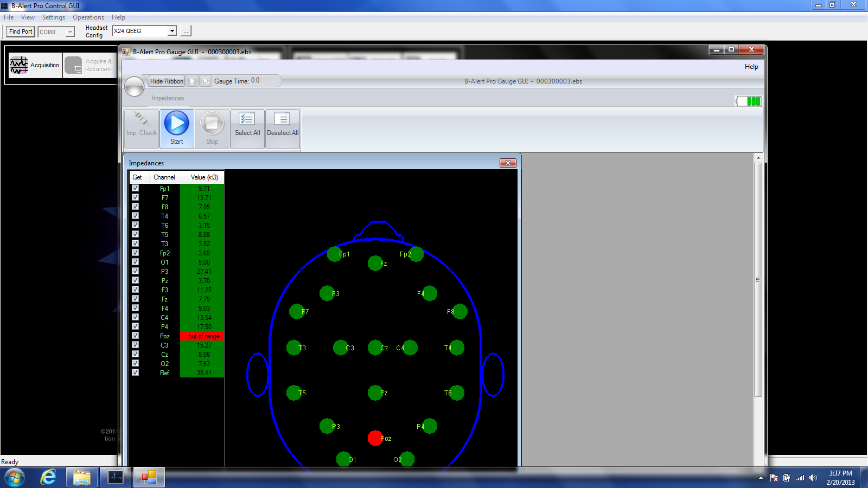
Task: Uncheck the Fp1 channel checkbox
Action: [x=136, y=188]
